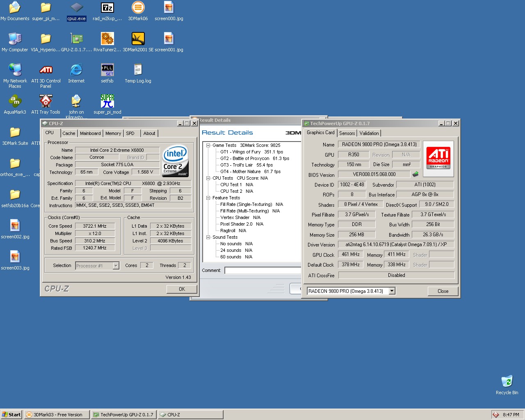Launch 3DMark06 from the desktop
The height and width of the screenshot is (420, 525).
point(138,11)
